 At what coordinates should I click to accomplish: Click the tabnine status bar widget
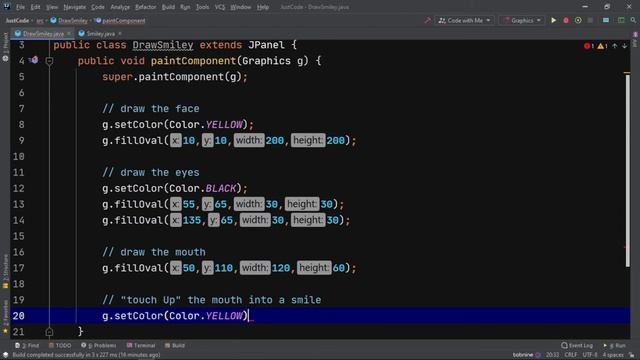click(527, 355)
